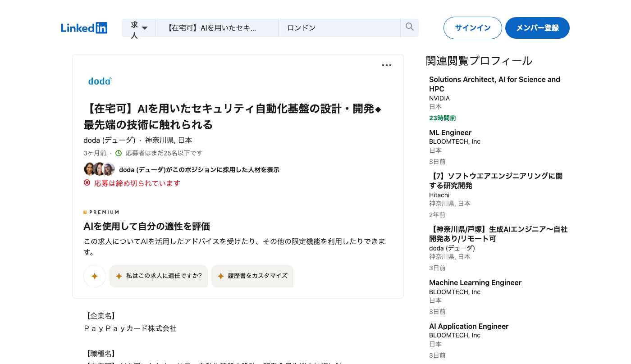This screenshot has width=631, height=364.
Task: Open Machine Learning Engineer job listing
Action: click(x=475, y=282)
